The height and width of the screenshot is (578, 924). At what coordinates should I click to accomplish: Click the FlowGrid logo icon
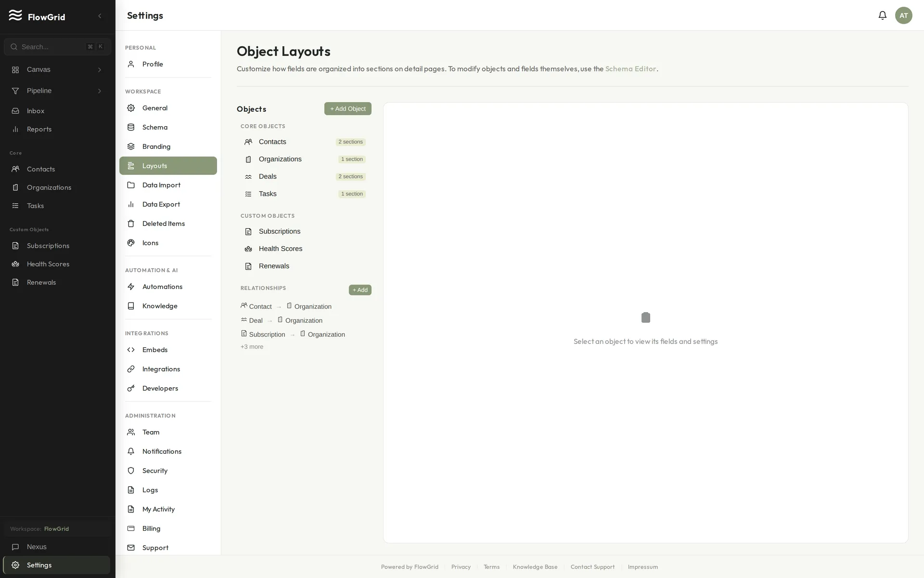coord(15,15)
